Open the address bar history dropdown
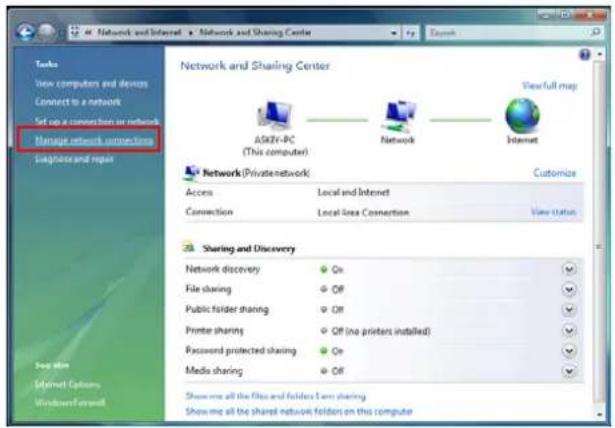Viewport: 615px width, 428px height. (393, 33)
